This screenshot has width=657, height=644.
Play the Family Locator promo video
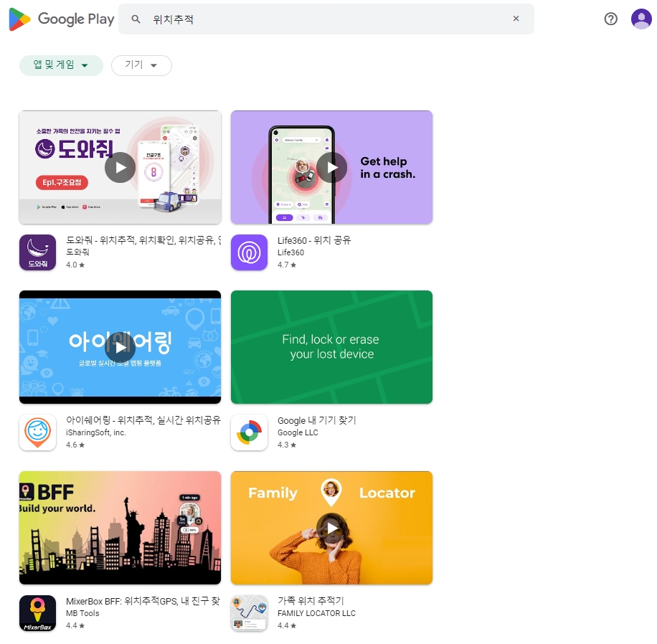tap(332, 528)
